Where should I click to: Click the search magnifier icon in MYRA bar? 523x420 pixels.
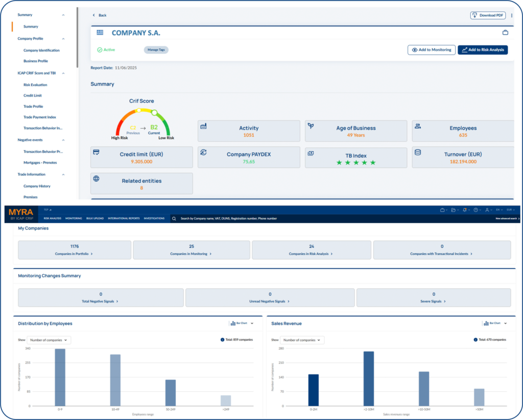174,218
